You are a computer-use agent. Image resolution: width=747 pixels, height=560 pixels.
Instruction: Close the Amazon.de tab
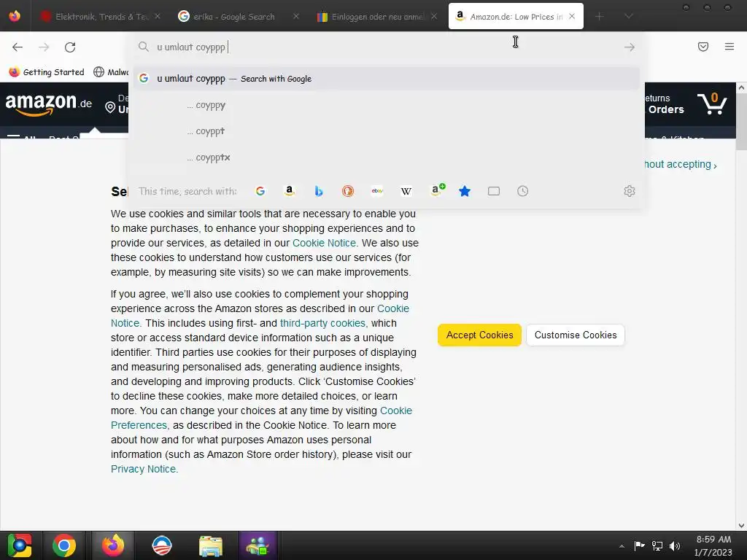pyautogui.click(x=572, y=16)
